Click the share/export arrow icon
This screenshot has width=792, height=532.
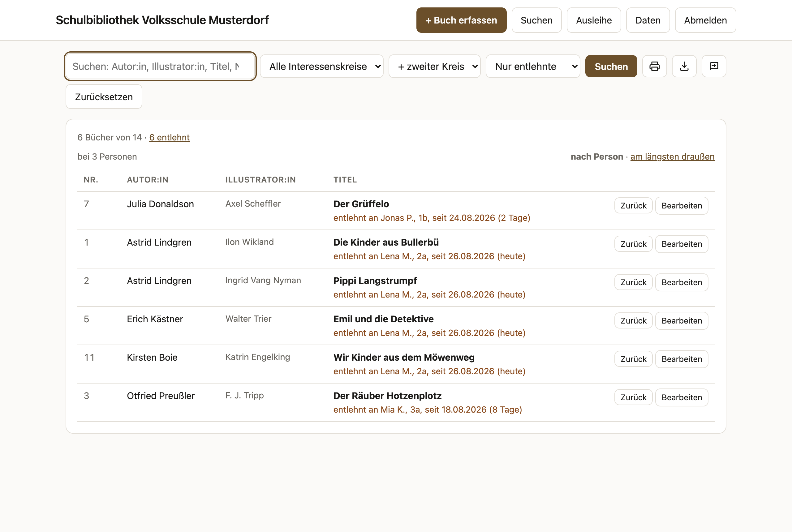click(x=714, y=66)
